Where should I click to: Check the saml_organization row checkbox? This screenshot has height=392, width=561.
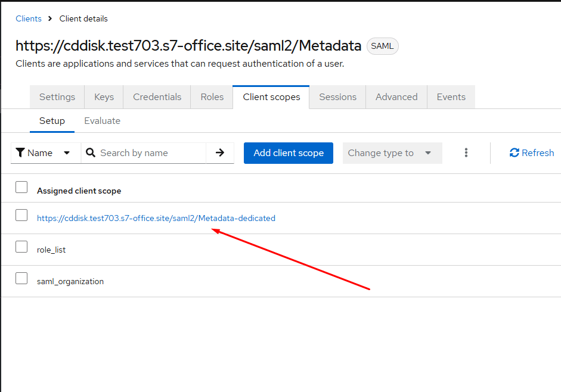tap(21, 278)
